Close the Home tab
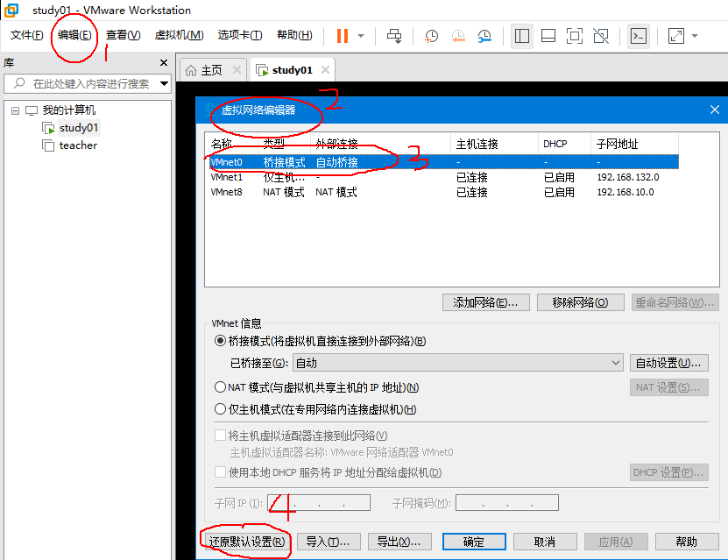This screenshot has height=560, width=728. (237, 69)
